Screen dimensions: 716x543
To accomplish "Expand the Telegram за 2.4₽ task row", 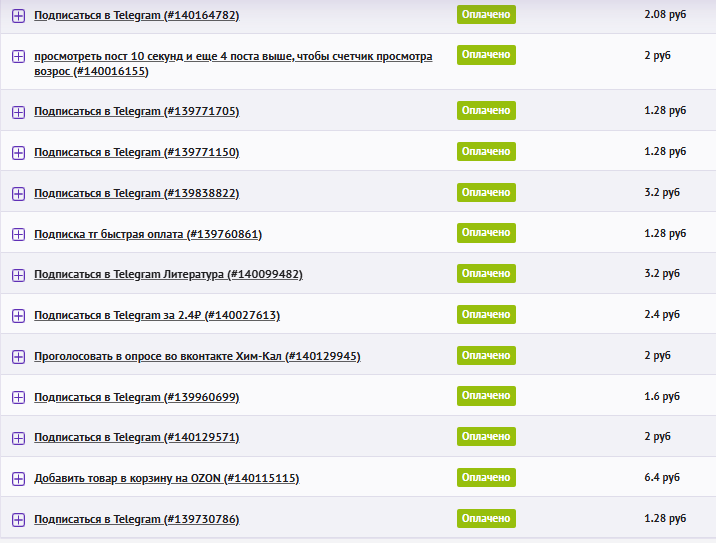I will click(x=18, y=316).
